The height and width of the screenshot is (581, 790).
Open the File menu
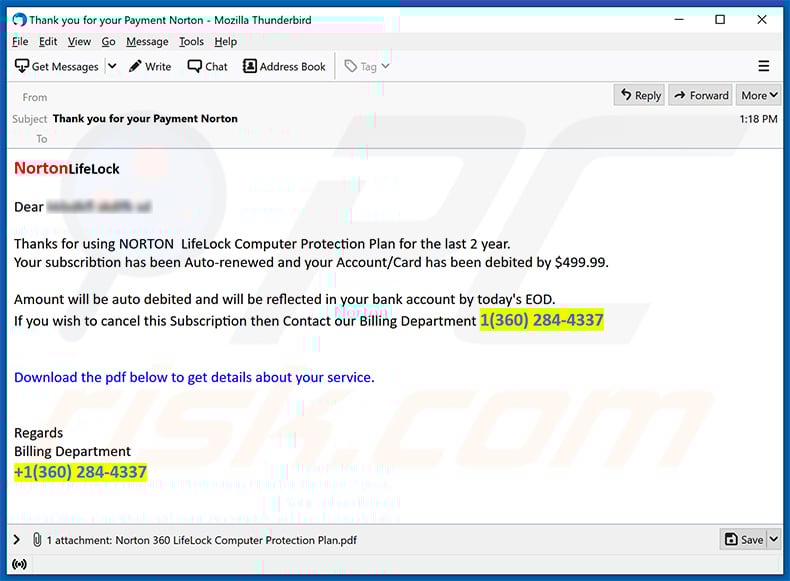coord(20,42)
